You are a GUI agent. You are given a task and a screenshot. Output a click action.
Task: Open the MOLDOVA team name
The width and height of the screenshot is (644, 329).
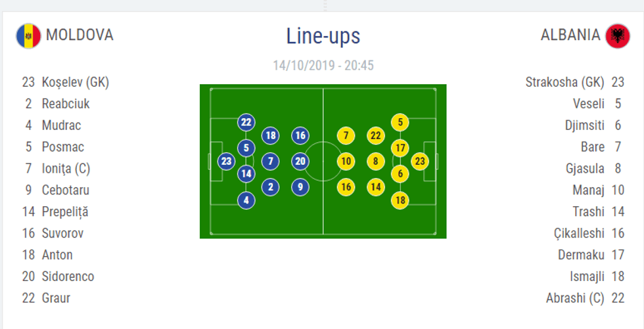(x=80, y=35)
